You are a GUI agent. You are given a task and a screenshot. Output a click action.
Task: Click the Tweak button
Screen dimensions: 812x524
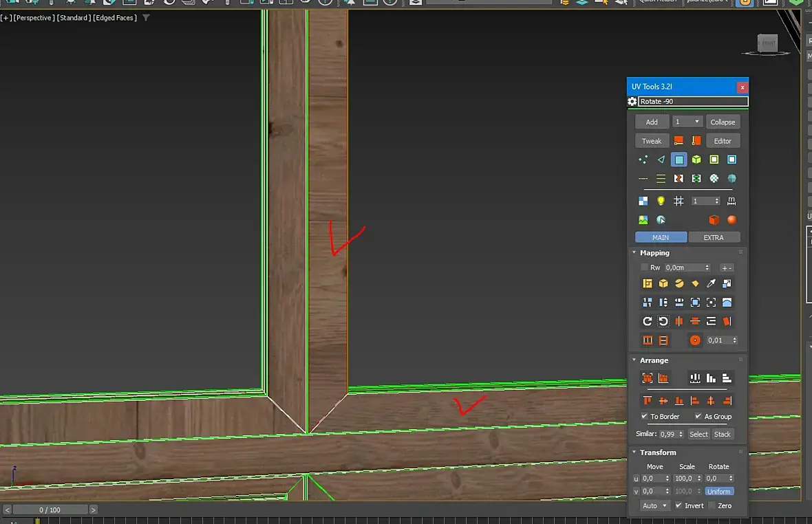652,141
